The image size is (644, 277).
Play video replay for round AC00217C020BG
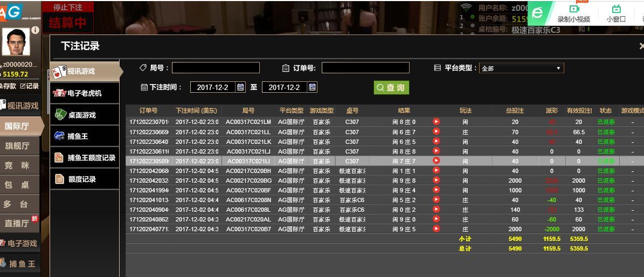point(437,181)
